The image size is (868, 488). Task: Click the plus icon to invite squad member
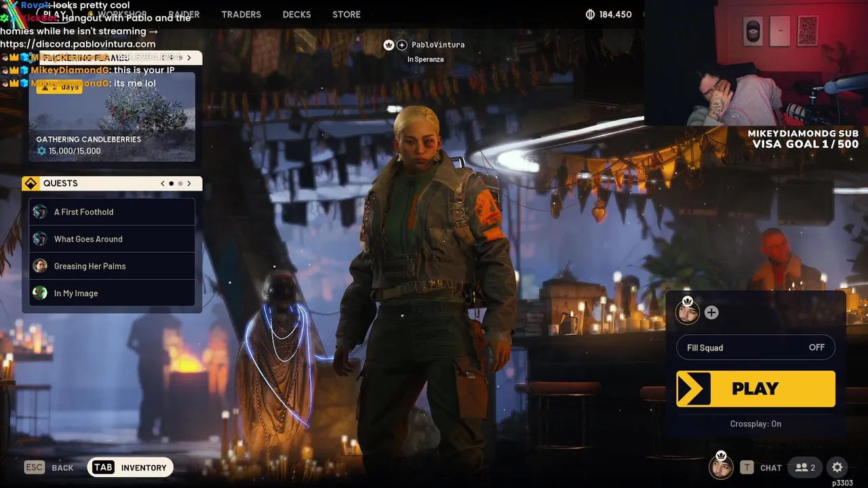pyautogui.click(x=711, y=312)
